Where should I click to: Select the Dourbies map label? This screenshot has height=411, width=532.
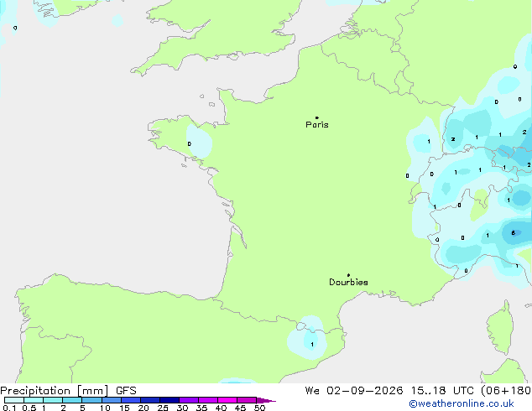tap(348, 282)
